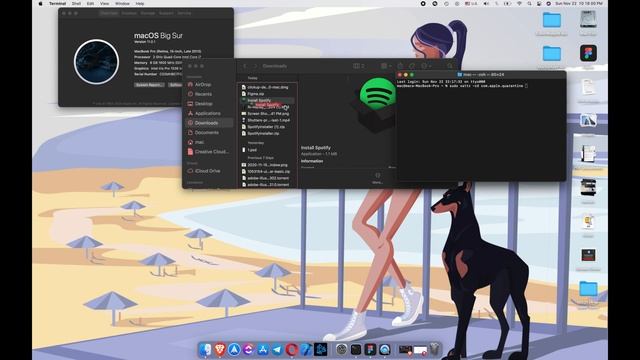Open Spark mail from the Dock

tap(234, 349)
